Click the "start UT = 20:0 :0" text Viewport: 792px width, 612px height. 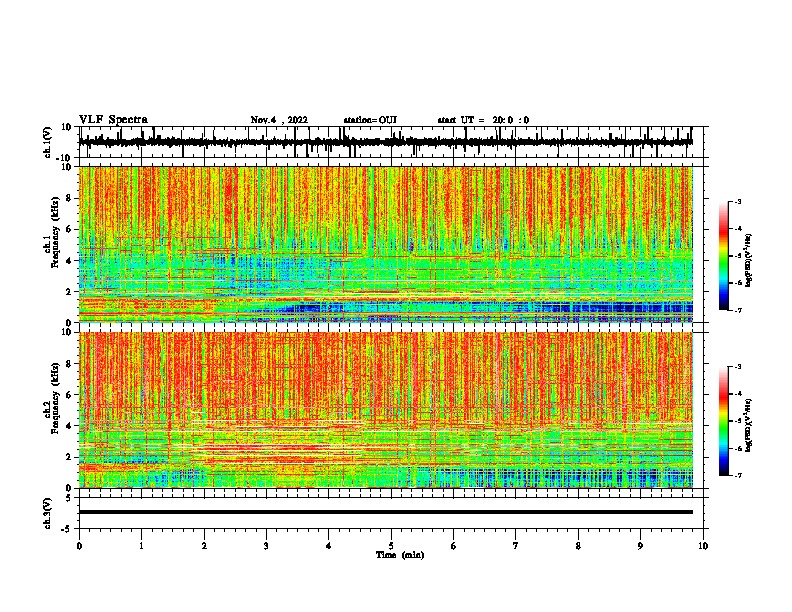click(x=483, y=120)
